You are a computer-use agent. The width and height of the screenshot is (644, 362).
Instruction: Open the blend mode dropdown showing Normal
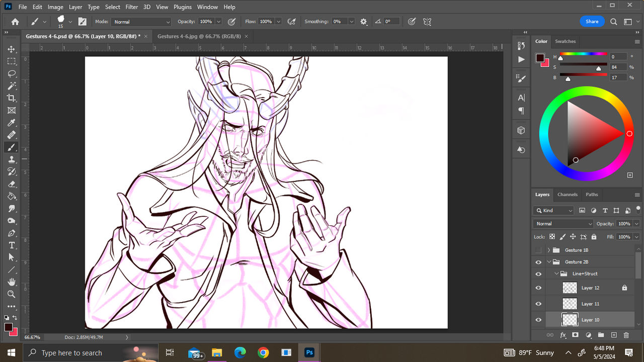[562, 223]
